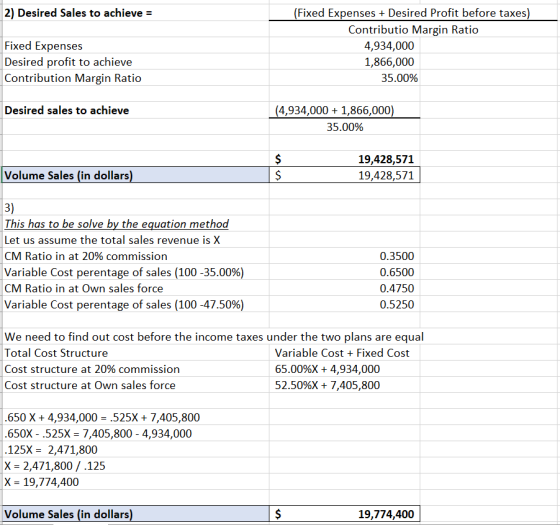Select the '(4,934,000 + 1,866,000)' formula cell
Screen dimensions: 560x525
345,110
